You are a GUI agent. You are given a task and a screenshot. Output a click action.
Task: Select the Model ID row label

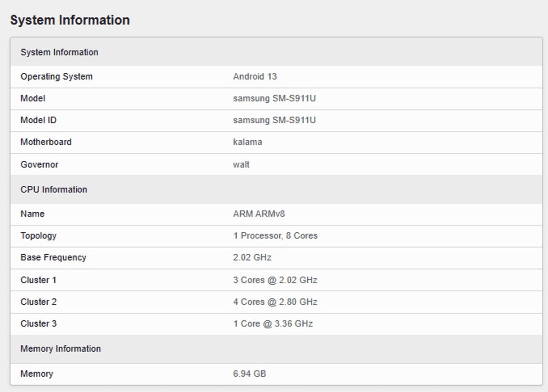coord(38,120)
